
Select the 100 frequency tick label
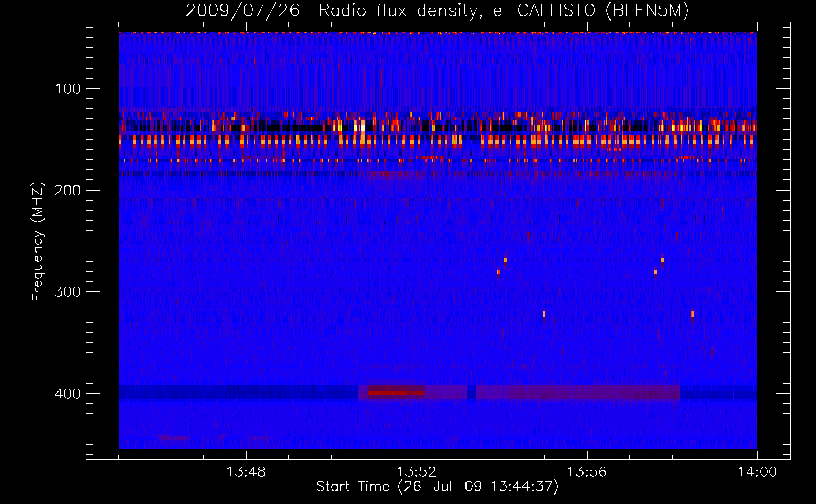[68, 89]
